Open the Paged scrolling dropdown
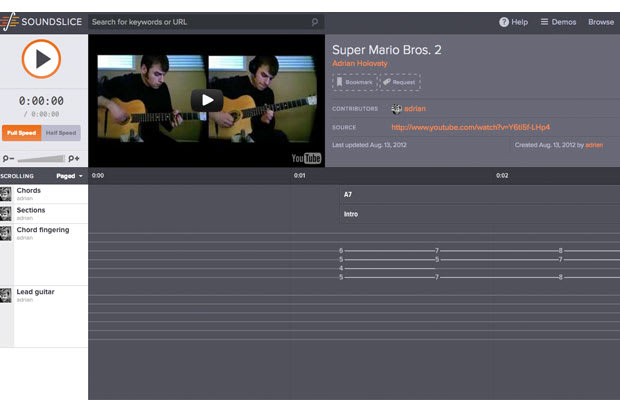 [x=69, y=176]
